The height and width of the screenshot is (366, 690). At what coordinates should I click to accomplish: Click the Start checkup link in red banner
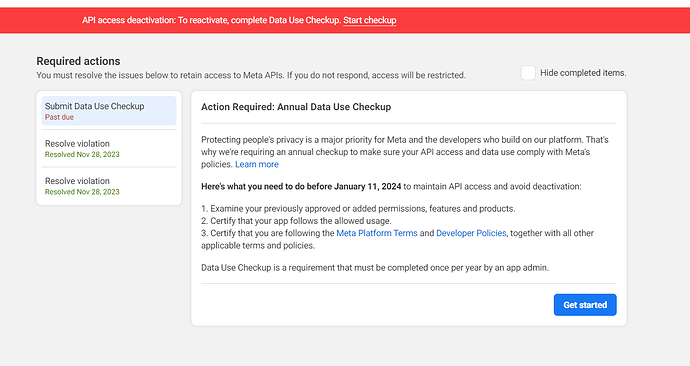pos(370,20)
